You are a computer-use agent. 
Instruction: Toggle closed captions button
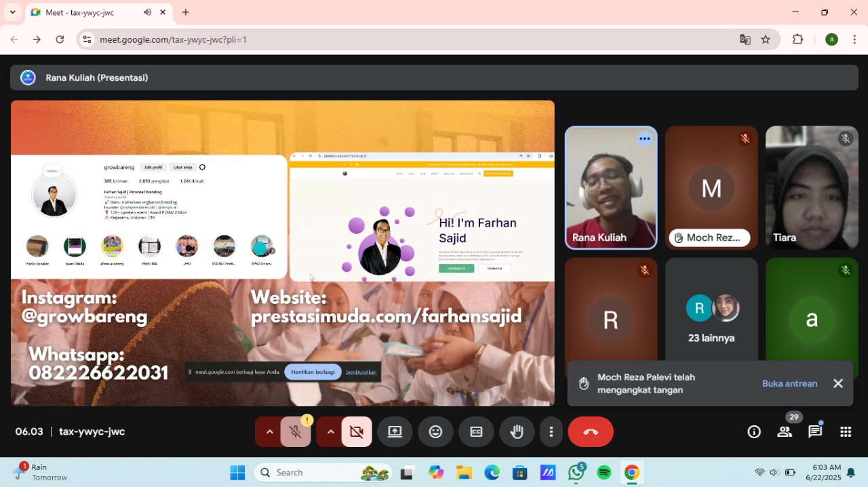pos(476,432)
